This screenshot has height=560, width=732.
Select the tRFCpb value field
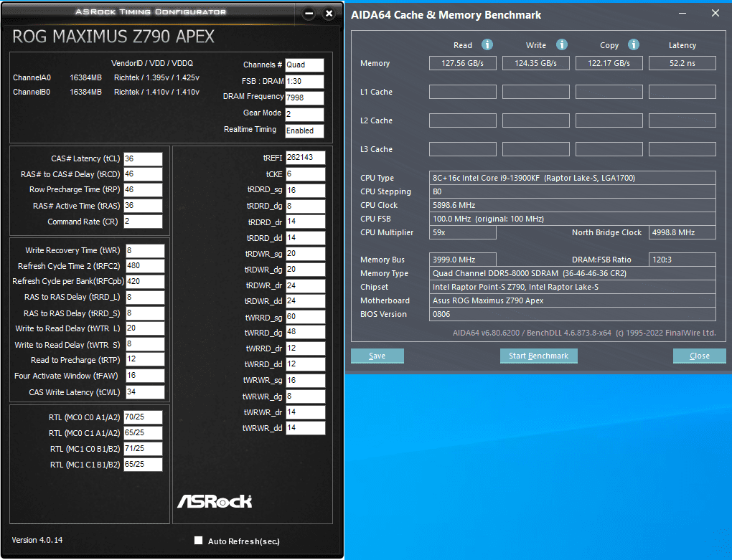tap(145, 282)
